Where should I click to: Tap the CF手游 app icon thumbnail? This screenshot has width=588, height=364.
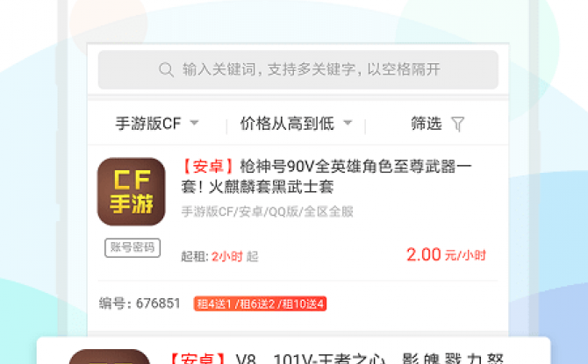tap(132, 191)
